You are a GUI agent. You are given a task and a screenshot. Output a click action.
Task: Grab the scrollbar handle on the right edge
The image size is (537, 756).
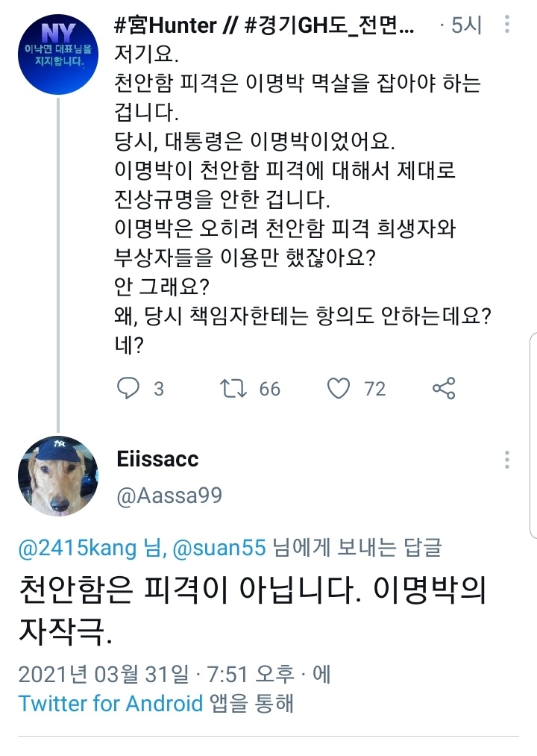click(533, 434)
